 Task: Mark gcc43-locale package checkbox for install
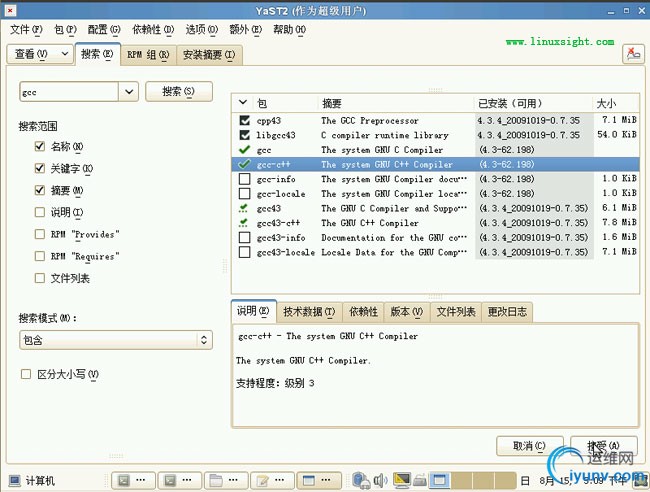245,252
